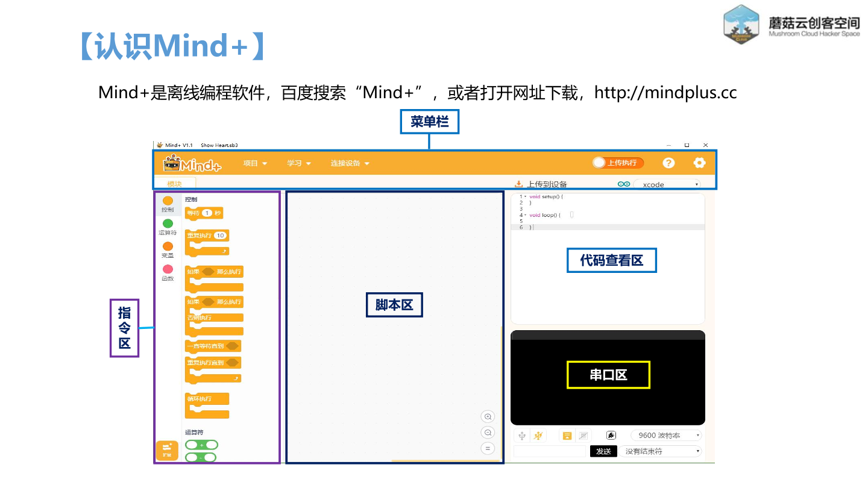Select the pink 函数 category
The image size is (868, 488).
168,269
